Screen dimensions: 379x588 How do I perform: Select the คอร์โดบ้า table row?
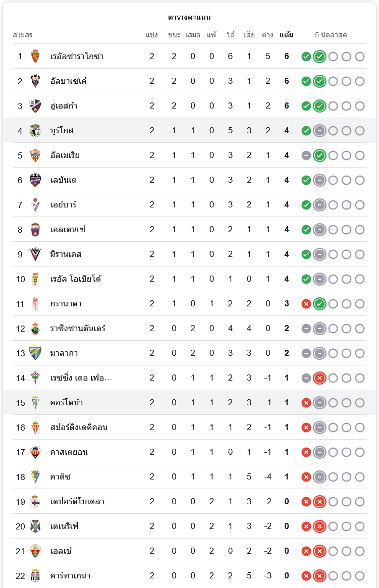tap(189, 402)
